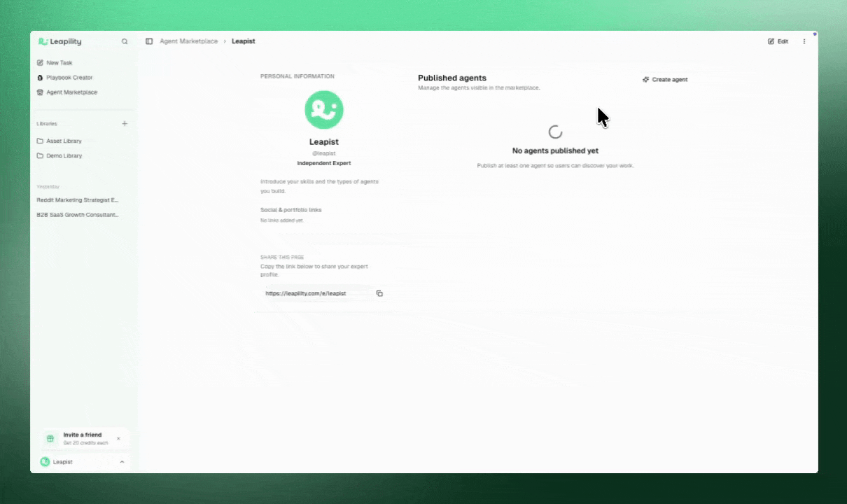Click Agent Marketplace breadcrumb
The width and height of the screenshot is (847, 504).
(x=188, y=41)
